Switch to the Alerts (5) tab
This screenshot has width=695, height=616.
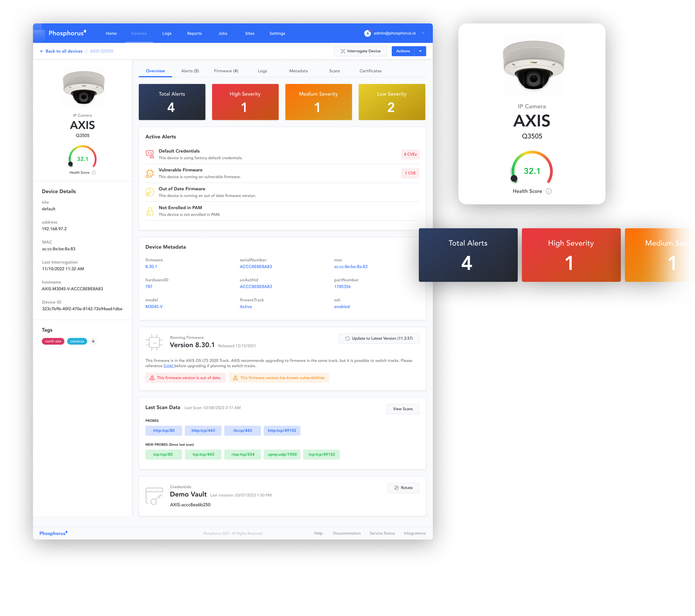[190, 71]
